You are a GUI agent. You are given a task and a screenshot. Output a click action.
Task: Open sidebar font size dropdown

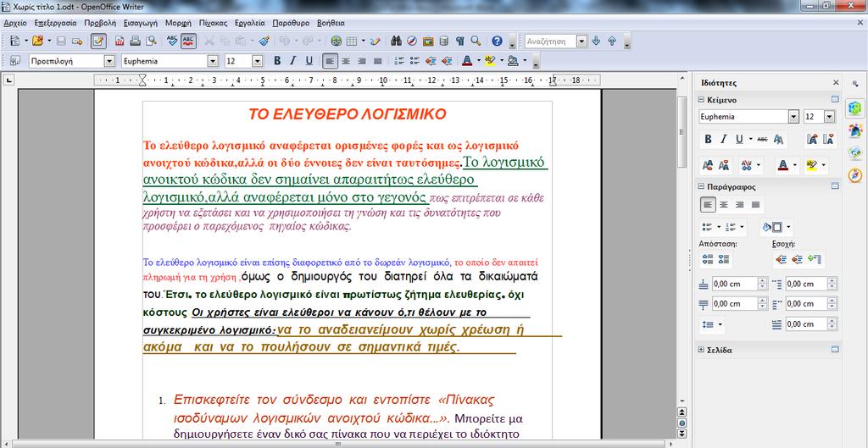pyautogui.click(x=829, y=117)
